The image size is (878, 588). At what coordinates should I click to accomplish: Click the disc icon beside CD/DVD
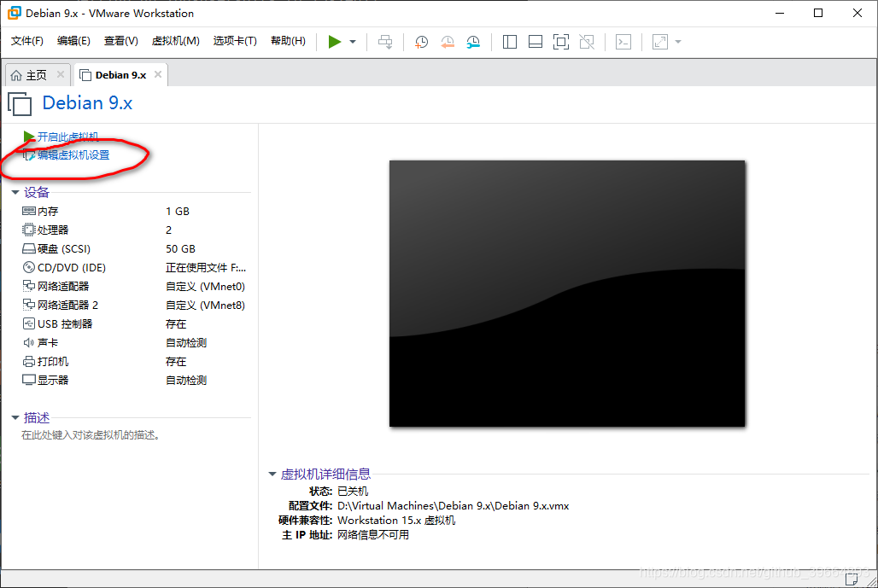click(28, 267)
